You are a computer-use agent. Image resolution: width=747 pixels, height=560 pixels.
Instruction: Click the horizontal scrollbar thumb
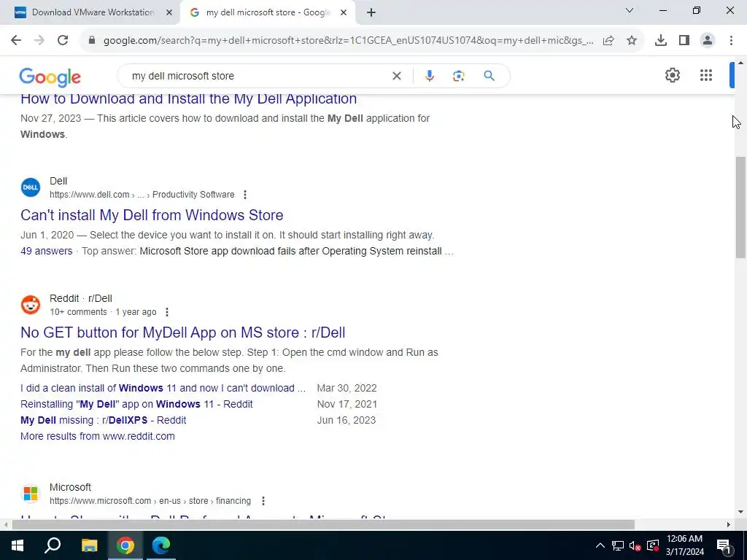coord(323,525)
